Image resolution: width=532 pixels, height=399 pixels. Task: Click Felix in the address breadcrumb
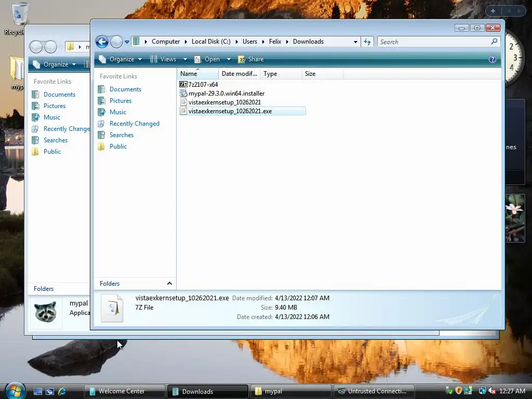pos(275,42)
